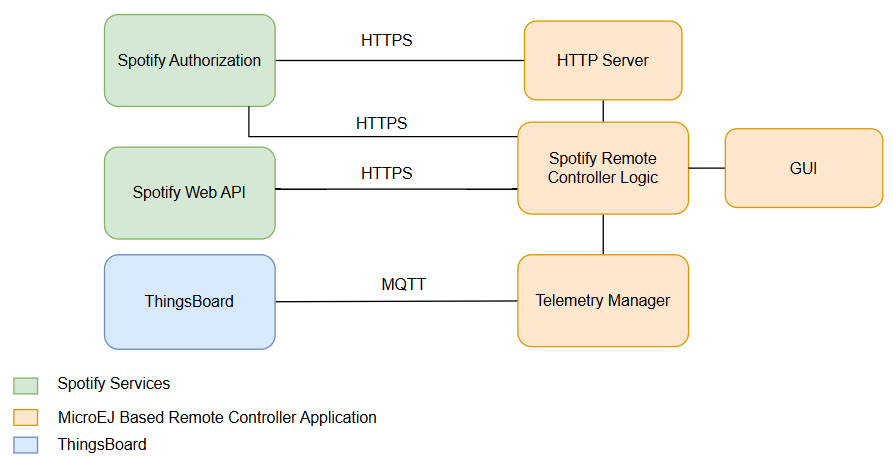The height and width of the screenshot is (458, 893).
Task: Select the Spotify Web API box
Action: (x=190, y=193)
